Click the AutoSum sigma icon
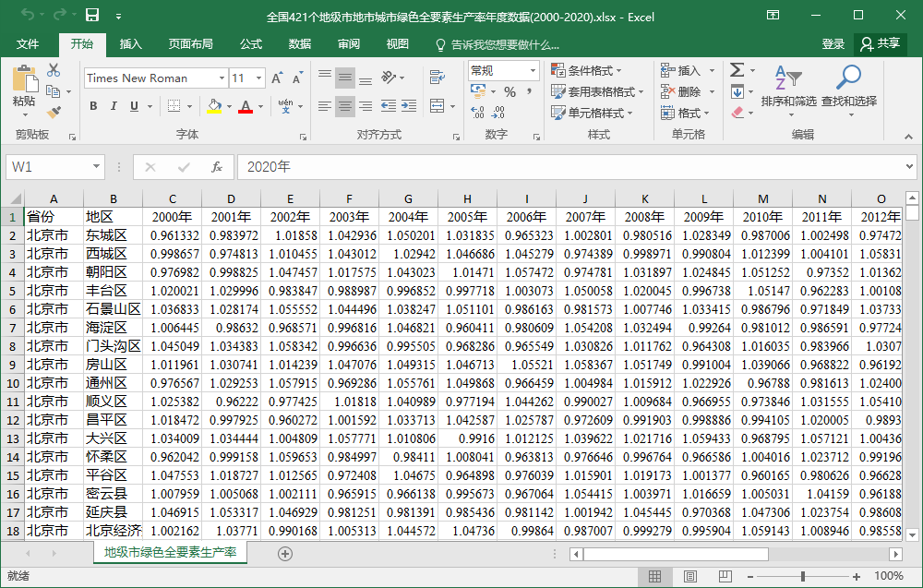Screen dimensions: 923x588 point(737,71)
